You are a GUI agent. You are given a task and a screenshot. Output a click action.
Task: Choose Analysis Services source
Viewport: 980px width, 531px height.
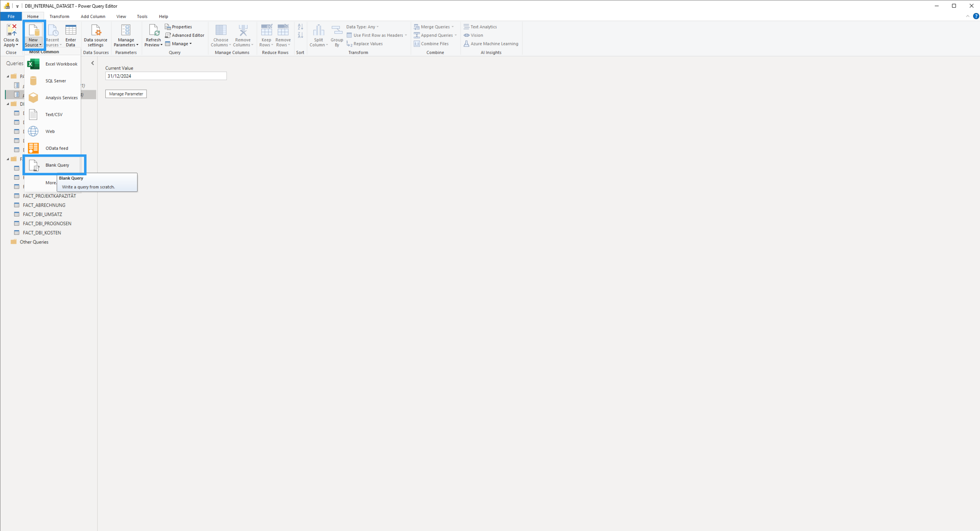pyautogui.click(x=53, y=98)
